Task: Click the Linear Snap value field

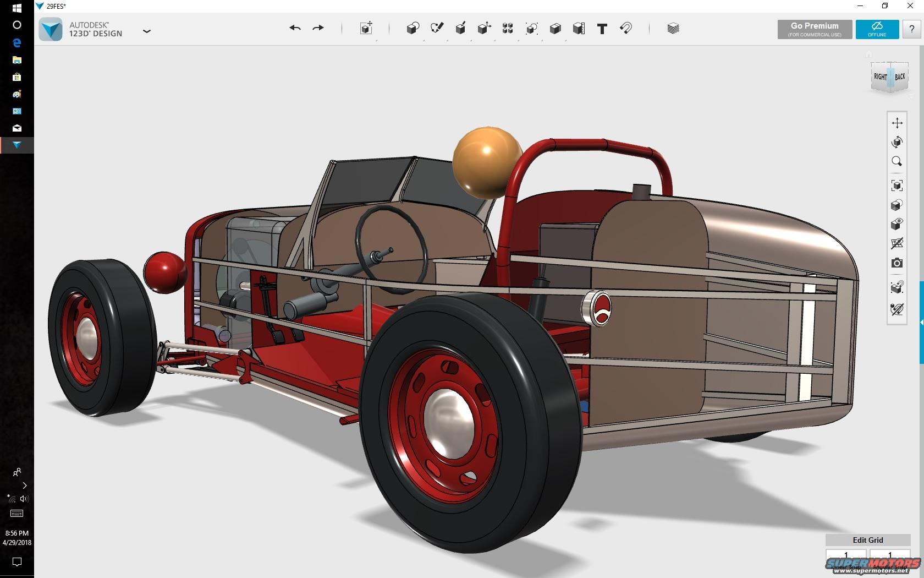Action: [846, 555]
